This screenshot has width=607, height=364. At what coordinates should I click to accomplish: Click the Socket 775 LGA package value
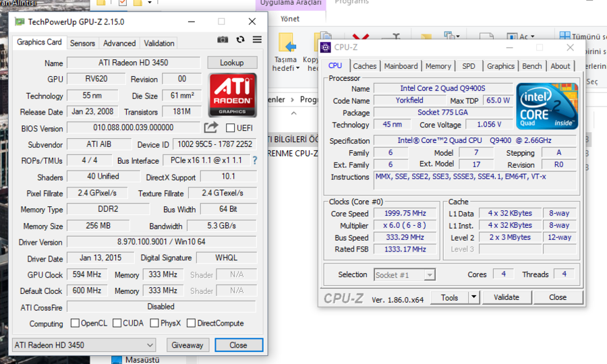click(443, 113)
